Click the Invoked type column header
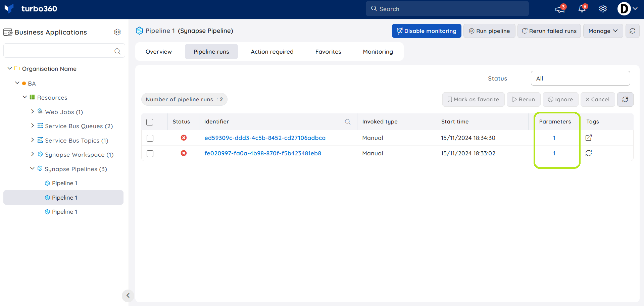Image resolution: width=644 pixels, height=306 pixels. point(380,121)
